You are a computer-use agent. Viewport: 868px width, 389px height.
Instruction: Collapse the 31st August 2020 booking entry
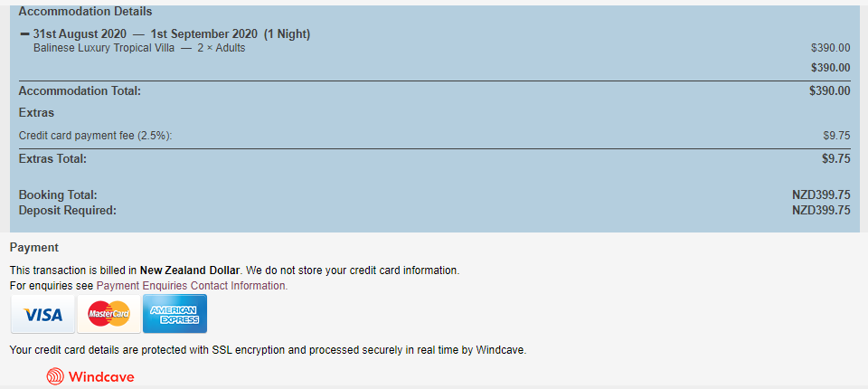pos(24,34)
